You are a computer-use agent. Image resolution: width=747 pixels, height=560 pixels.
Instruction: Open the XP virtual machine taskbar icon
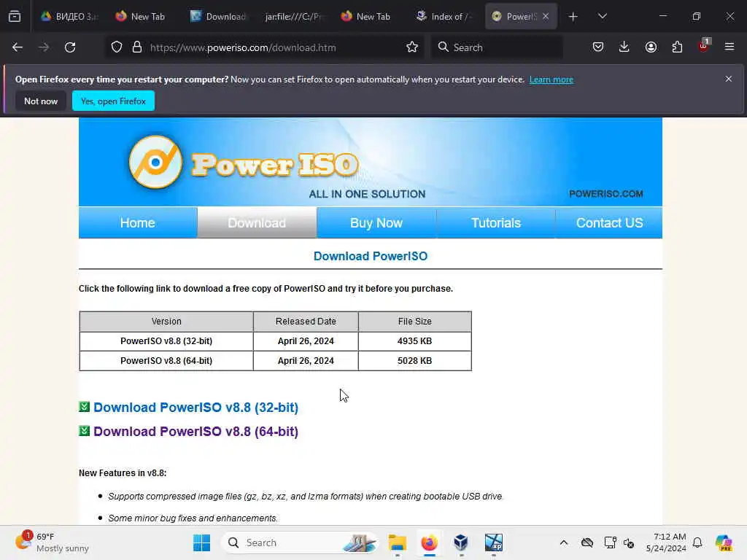tap(493, 542)
